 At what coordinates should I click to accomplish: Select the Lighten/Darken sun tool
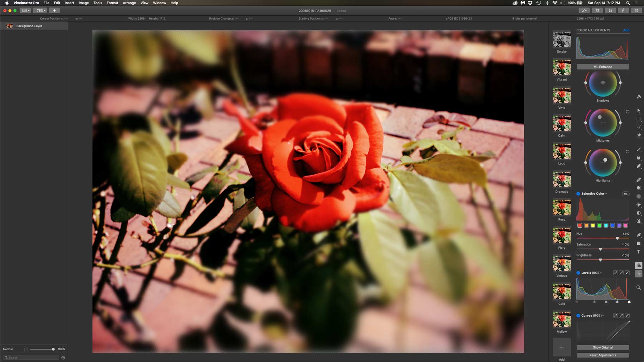[x=639, y=205]
